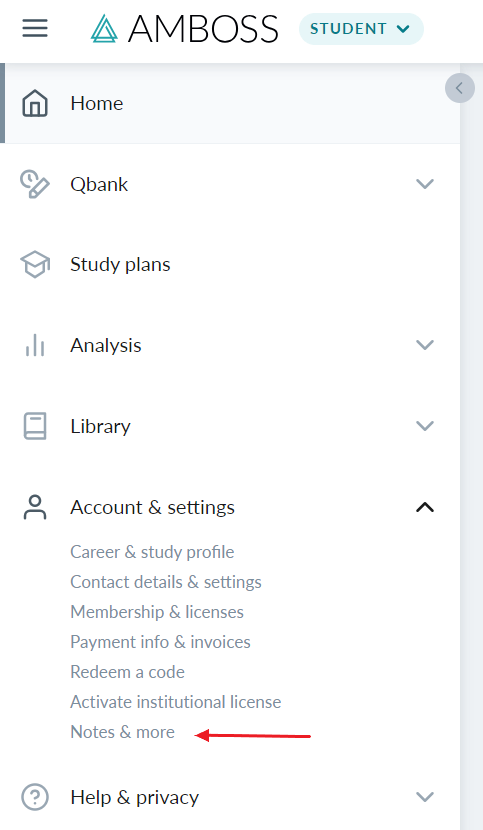Click the Library book icon

35,426
